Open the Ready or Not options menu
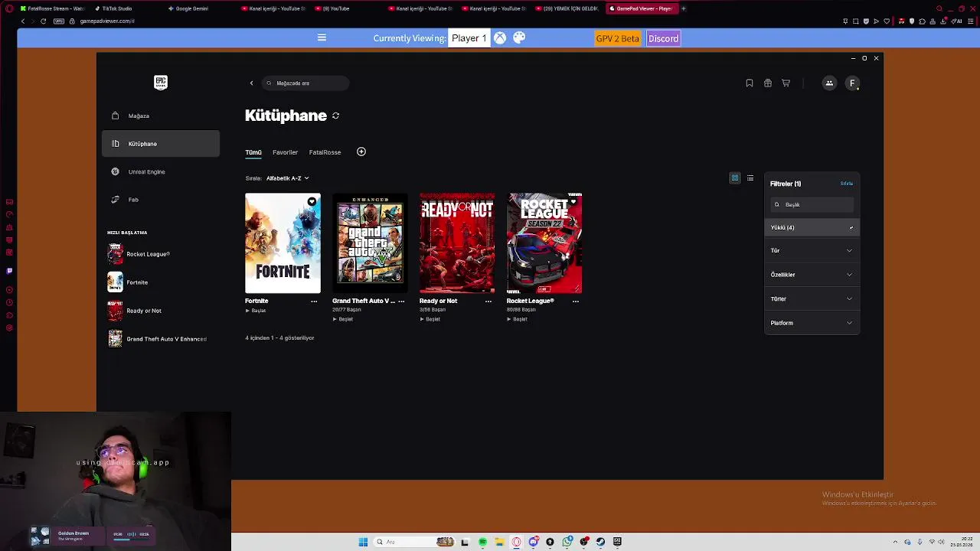Screen dimensions: 980x551 pos(488,302)
